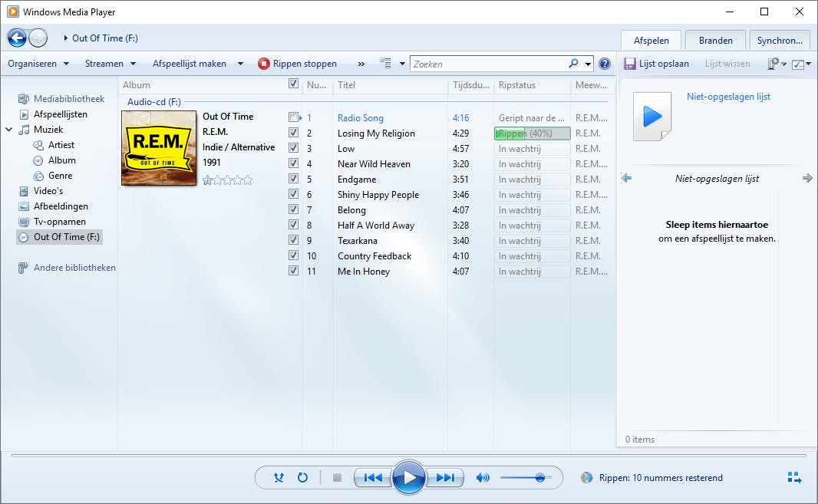
Task: Click the playback seek bar
Action: pyautogui.click(x=408, y=456)
